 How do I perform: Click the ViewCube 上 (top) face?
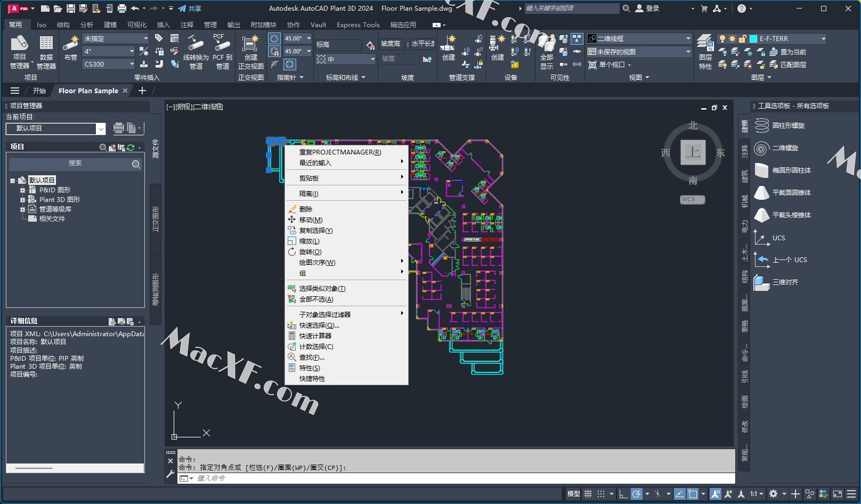tap(693, 152)
